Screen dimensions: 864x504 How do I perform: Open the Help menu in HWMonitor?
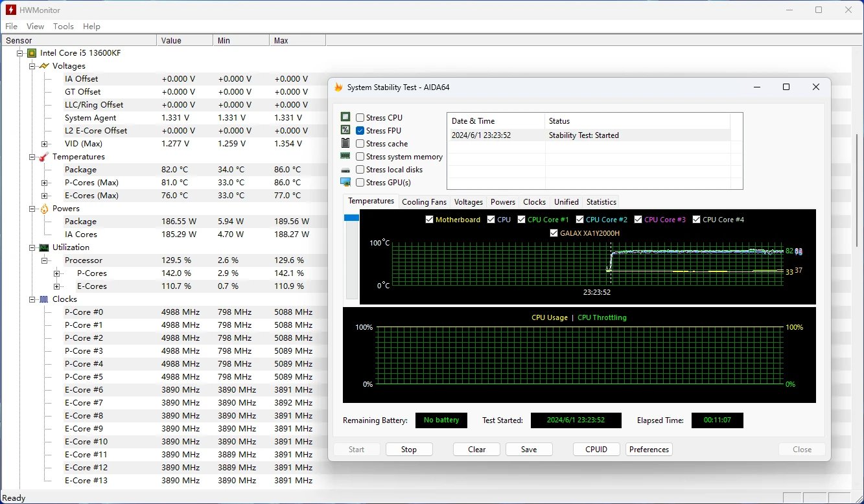pyautogui.click(x=91, y=27)
